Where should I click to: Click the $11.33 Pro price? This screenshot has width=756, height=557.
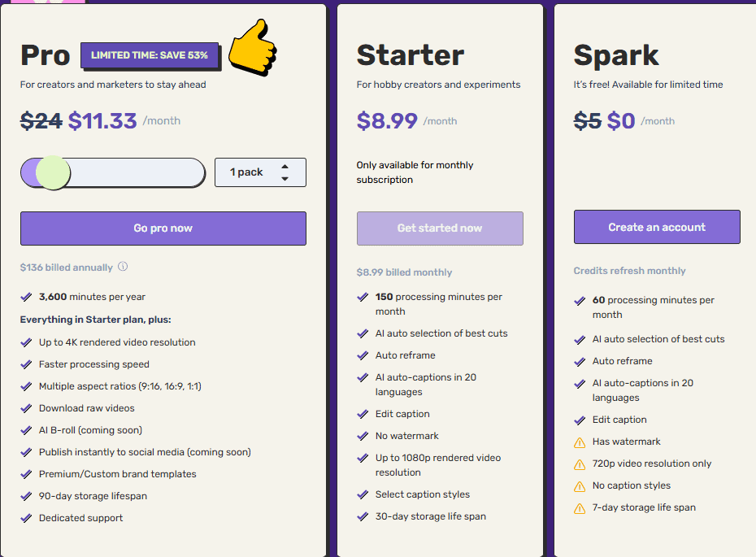click(102, 121)
